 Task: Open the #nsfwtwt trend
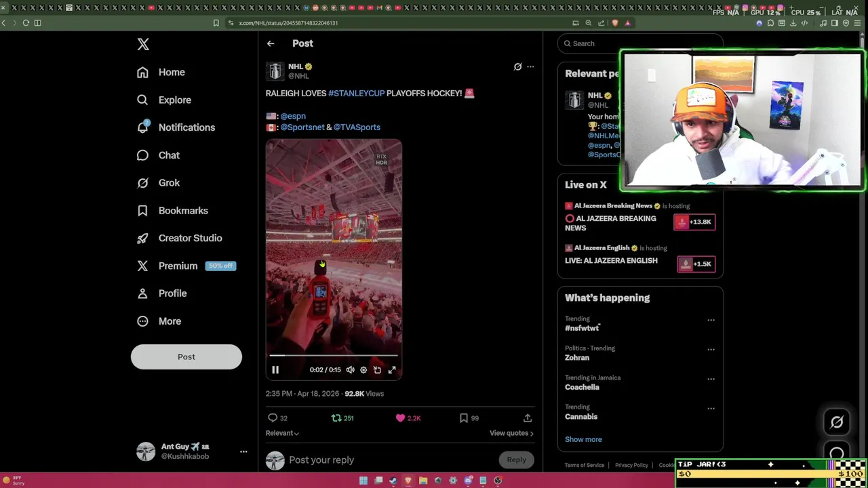[x=582, y=328]
